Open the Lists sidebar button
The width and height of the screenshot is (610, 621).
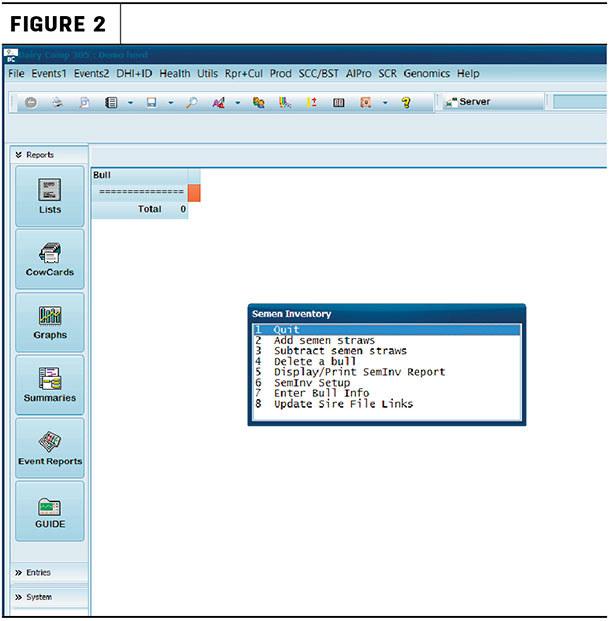coord(50,196)
